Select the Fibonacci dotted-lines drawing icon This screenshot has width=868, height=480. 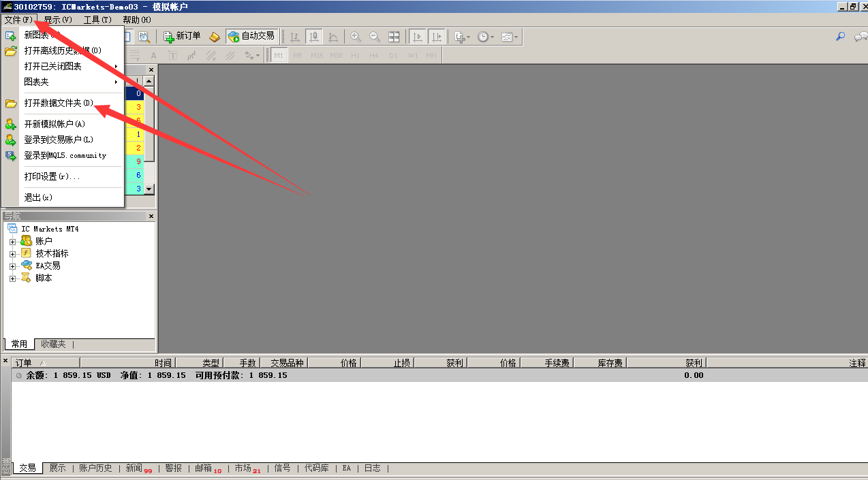(134, 55)
